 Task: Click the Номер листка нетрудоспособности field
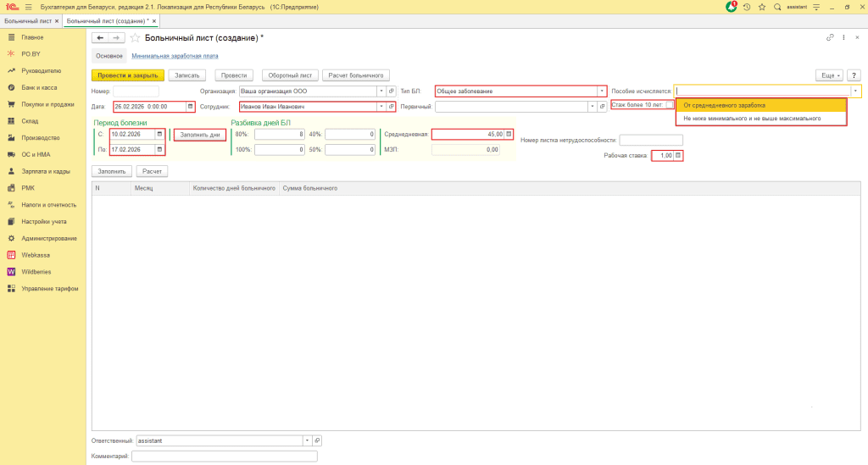pos(650,141)
